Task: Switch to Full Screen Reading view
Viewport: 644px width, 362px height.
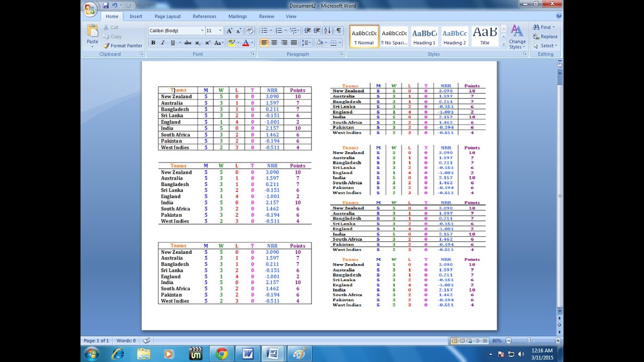Action: [x=461, y=340]
